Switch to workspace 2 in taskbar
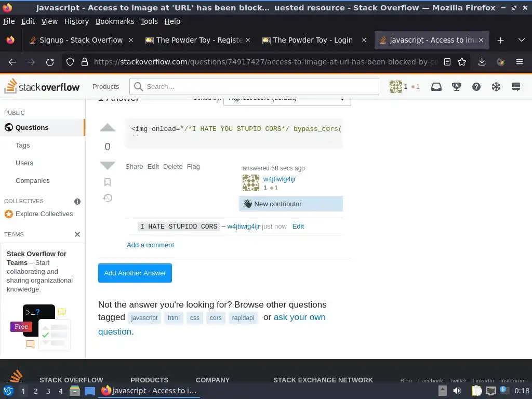532x399 pixels. [36, 391]
